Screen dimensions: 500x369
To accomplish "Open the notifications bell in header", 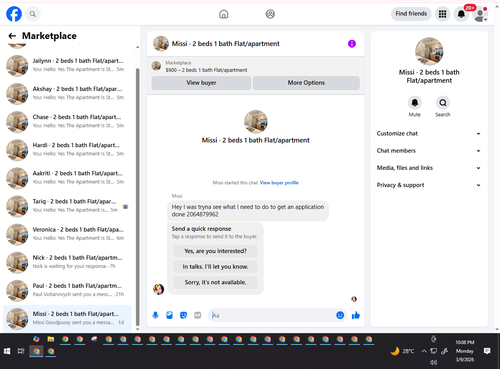I will click(461, 14).
